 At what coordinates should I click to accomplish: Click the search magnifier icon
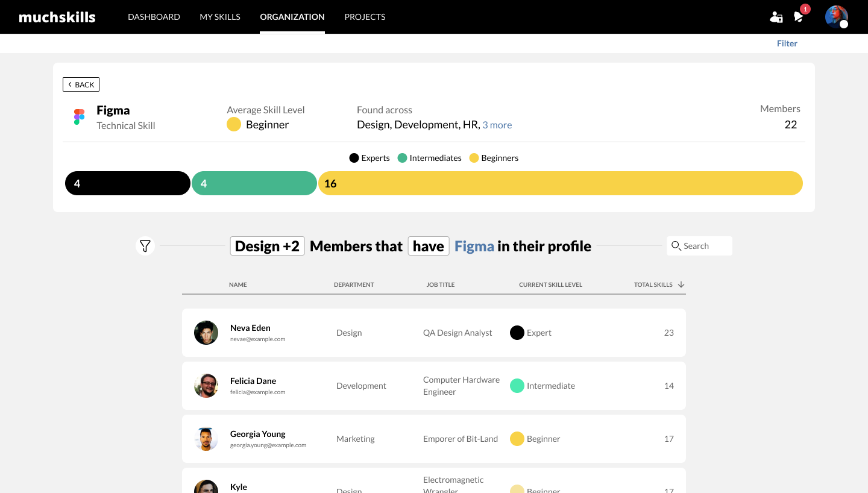click(x=676, y=246)
